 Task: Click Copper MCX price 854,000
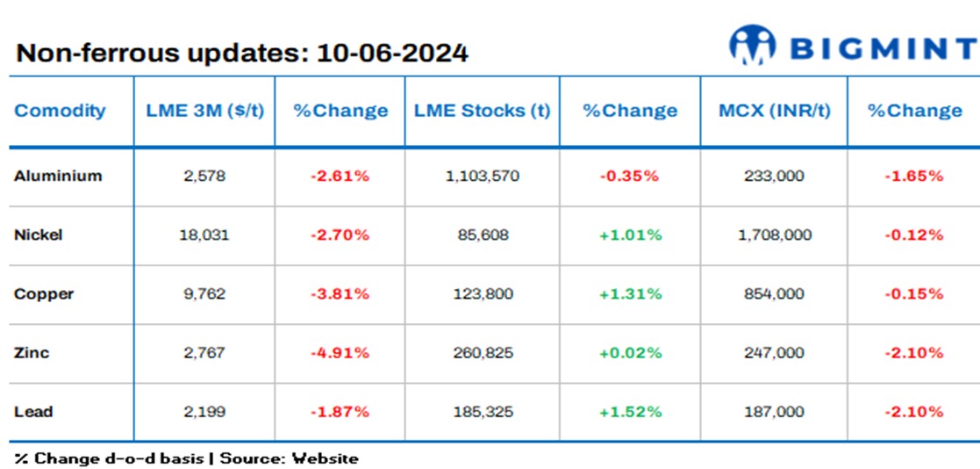pyautogui.click(x=775, y=294)
